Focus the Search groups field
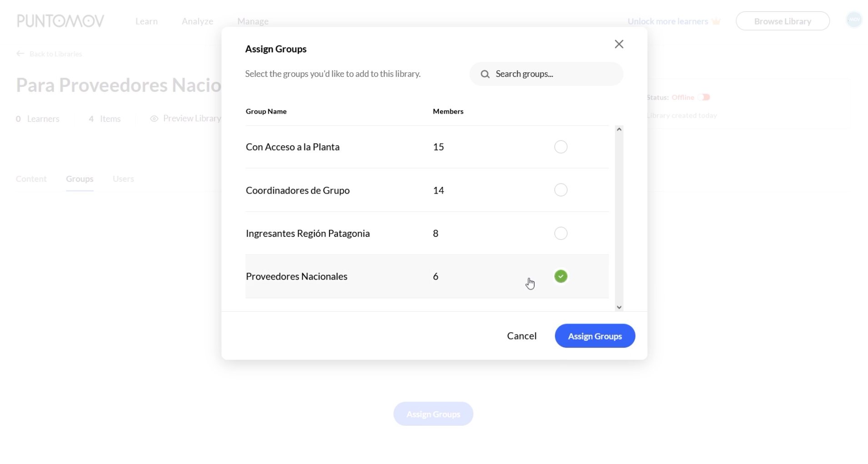The width and height of the screenshot is (868, 464). click(546, 74)
